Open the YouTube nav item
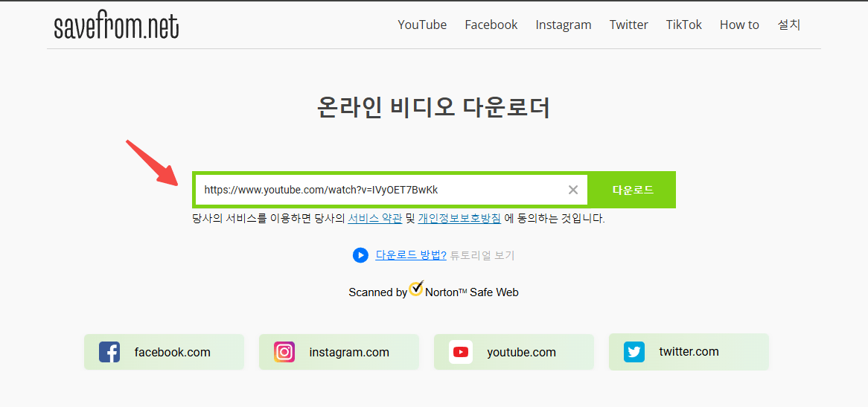This screenshot has height=407, width=868. point(422,25)
